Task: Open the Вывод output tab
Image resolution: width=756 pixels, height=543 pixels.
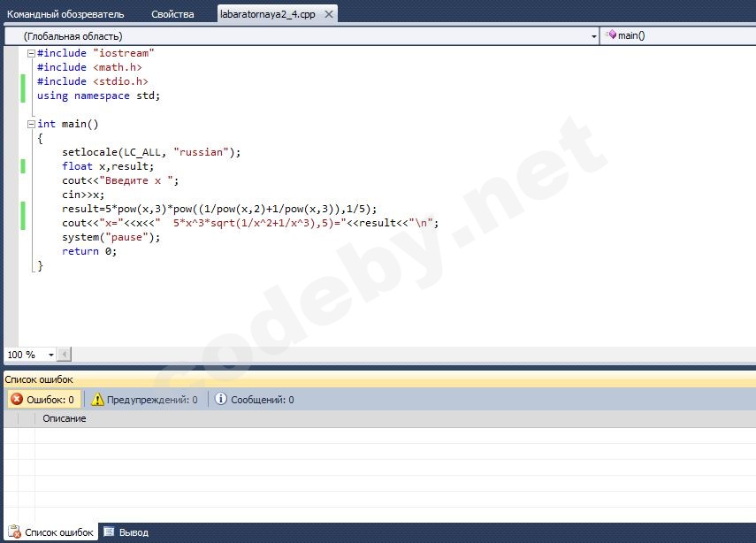Action: tap(126, 532)
